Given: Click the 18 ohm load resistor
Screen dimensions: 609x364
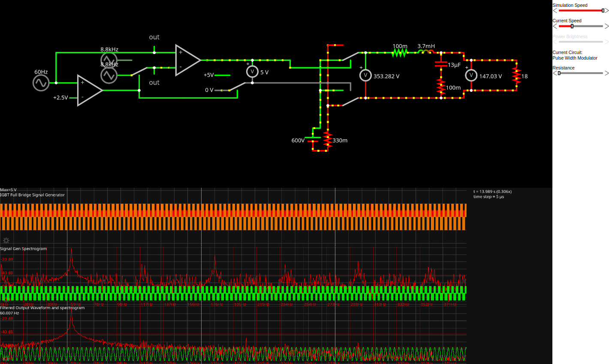Looking at the screenshot, I should [516, 75].
